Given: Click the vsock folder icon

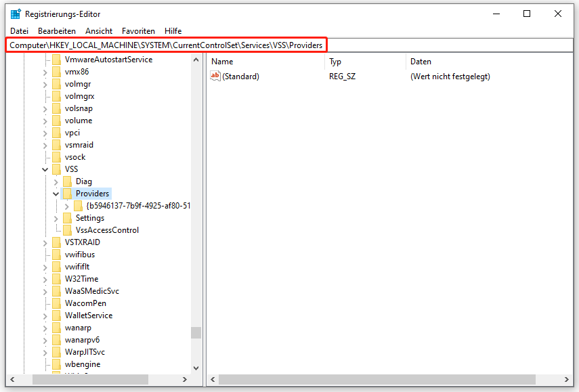Looking at the screenshot, I should pyautogui.click(x=56, y=157).
